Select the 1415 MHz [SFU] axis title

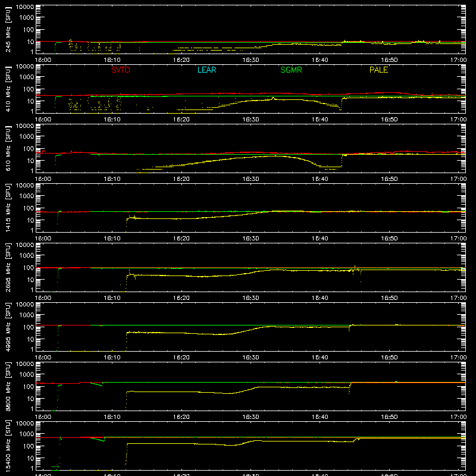click(x=8, y=208)
